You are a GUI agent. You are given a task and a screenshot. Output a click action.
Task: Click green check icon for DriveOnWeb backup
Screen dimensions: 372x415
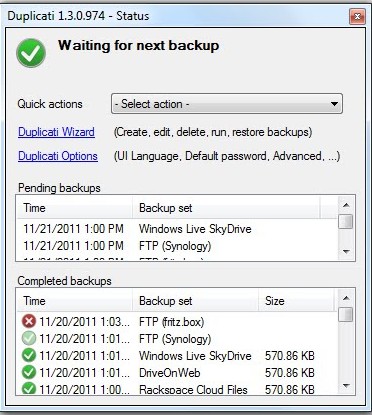pos(29,373)
